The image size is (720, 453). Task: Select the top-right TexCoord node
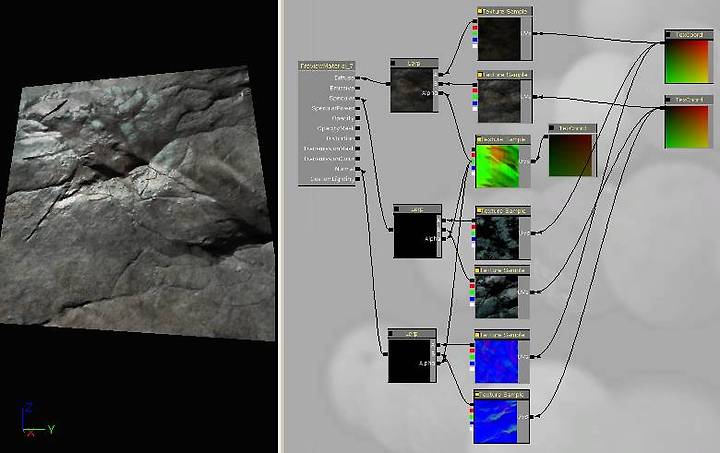click(689, 57)
